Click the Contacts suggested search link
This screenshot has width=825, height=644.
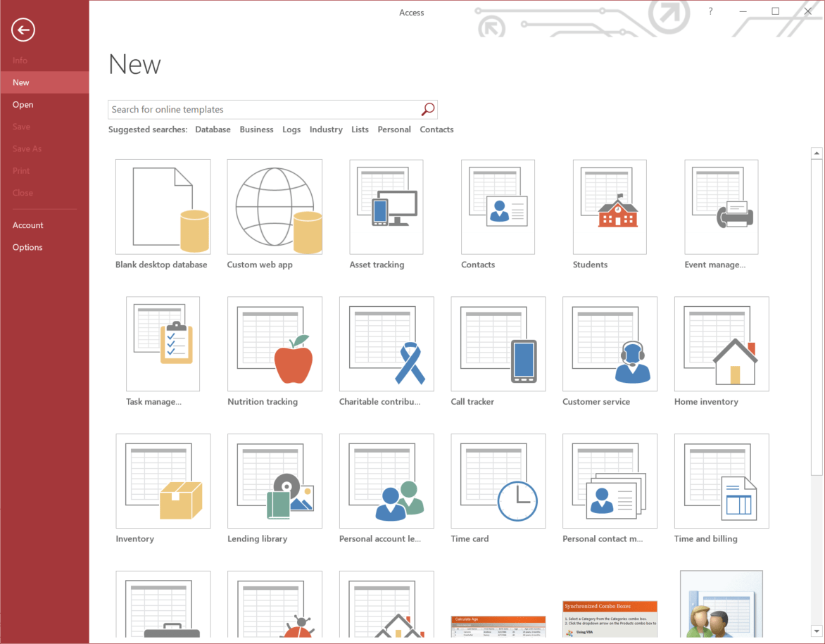tap(436, 130)
